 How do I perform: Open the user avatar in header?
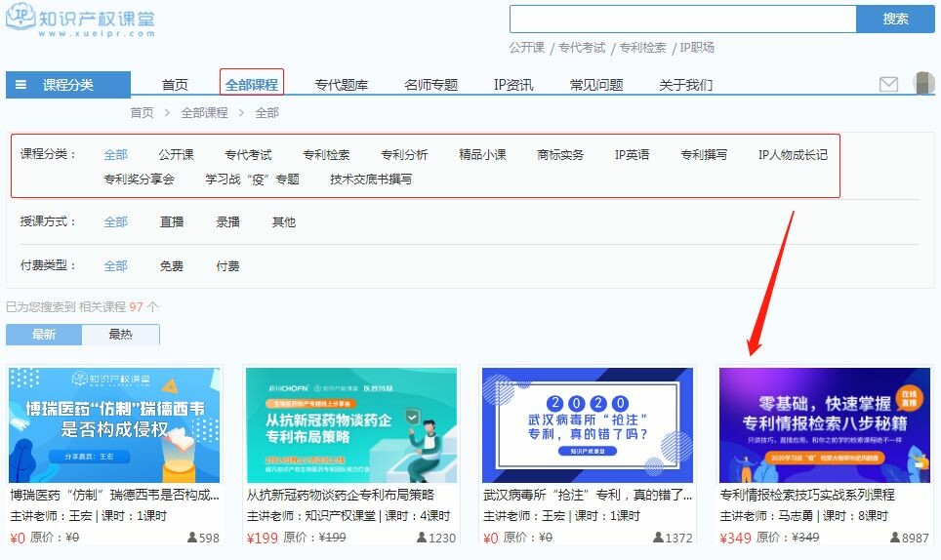click(923, 83)
